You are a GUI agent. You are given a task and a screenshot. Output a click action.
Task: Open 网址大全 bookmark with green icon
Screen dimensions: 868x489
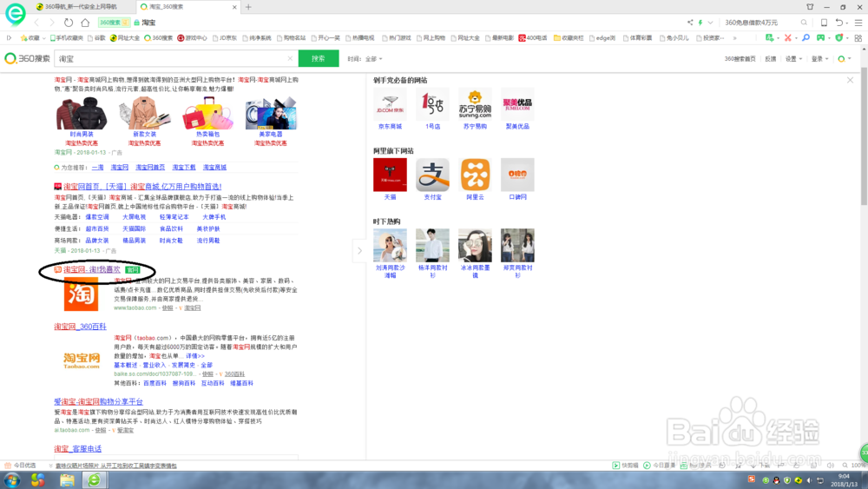click(124, 37)
